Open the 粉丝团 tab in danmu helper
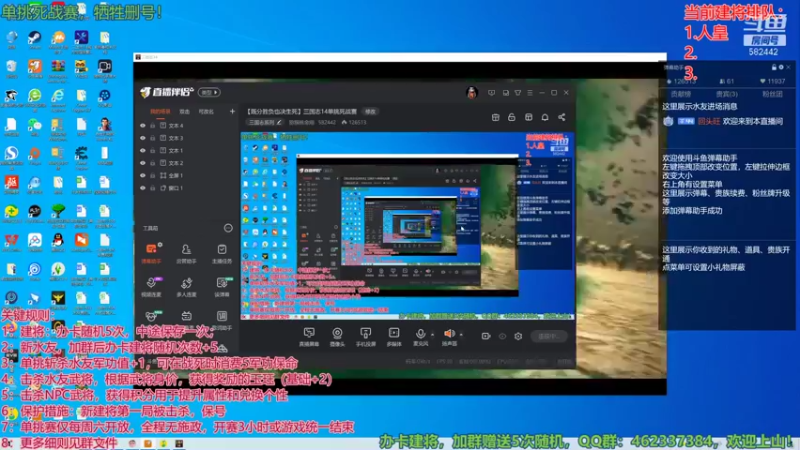Screen dimensions: 800x450 [x=772, y=94]
